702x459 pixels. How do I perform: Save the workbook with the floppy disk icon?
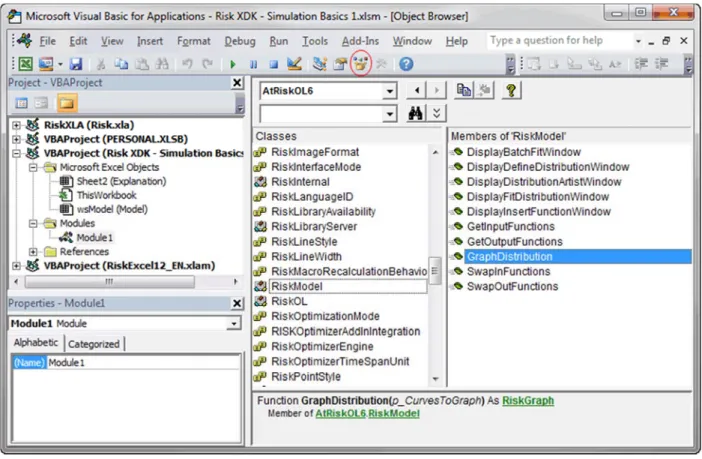[76, 64]
